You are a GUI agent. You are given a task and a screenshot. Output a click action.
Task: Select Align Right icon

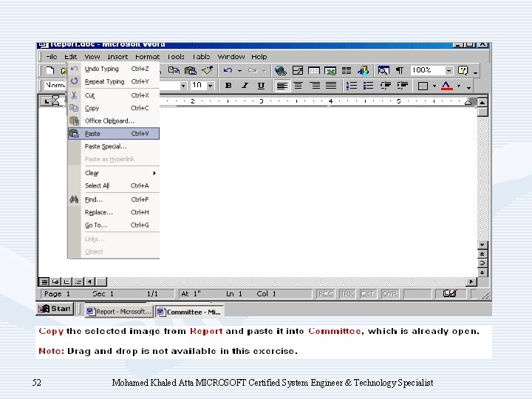[x=315, y=86]
